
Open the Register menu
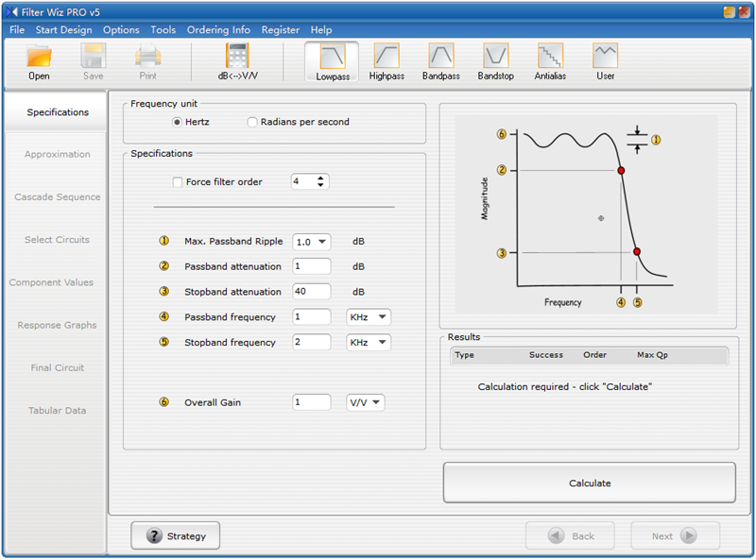pyautogui.click(x=280, y=30)
